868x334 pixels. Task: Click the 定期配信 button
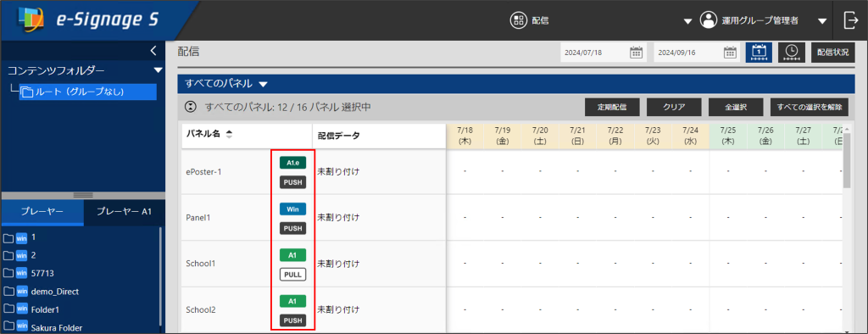click(612, 108)
